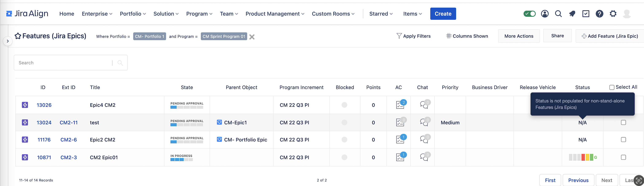Toggle the green switch in top bar
Image resolution: width=644 pixels, height=186 pixels.
click(529, 14)
